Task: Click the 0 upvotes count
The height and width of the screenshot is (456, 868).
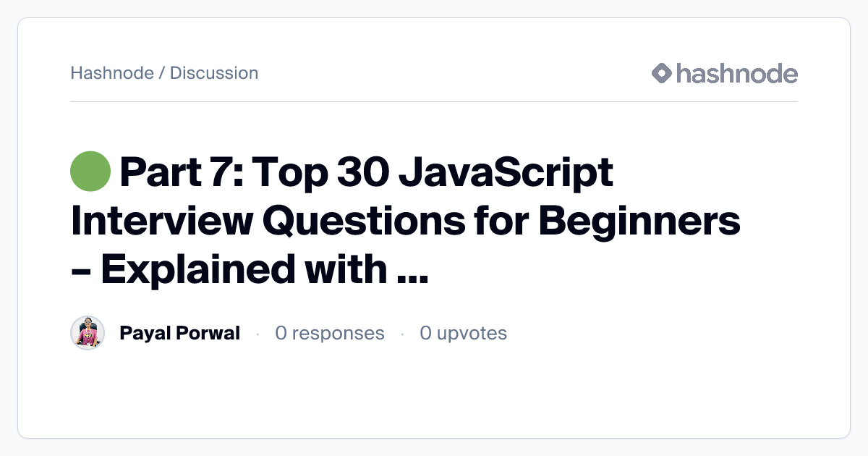Action: tap(463, 333)
